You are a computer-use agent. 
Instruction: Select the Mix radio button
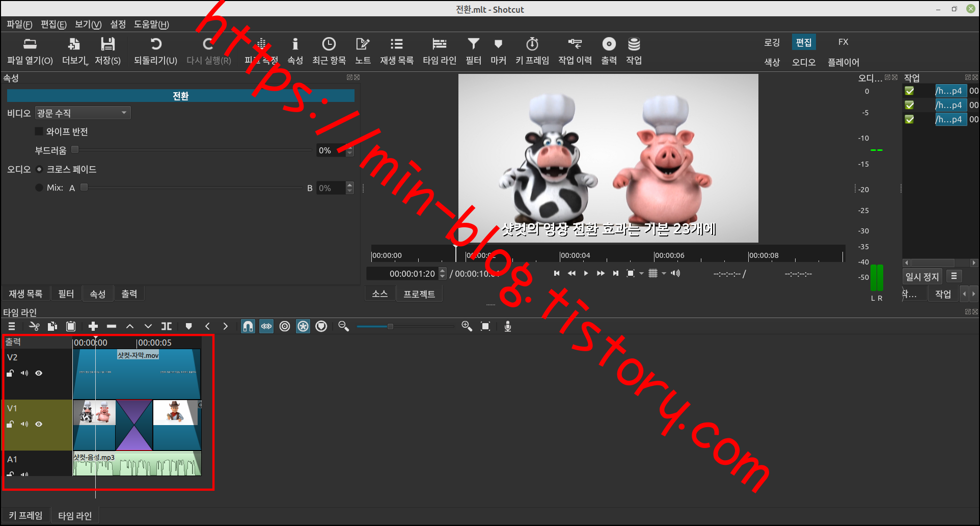(39, 188)
